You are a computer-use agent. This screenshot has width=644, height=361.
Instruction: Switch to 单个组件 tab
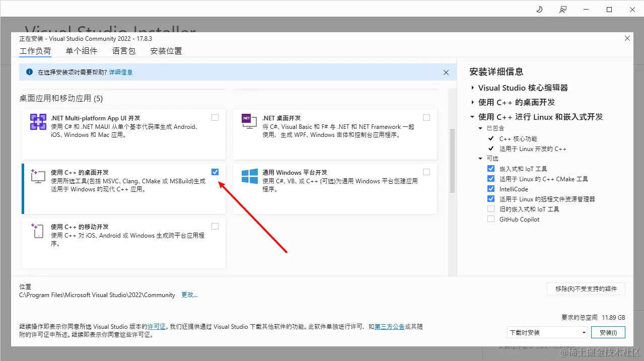point(82,51)
